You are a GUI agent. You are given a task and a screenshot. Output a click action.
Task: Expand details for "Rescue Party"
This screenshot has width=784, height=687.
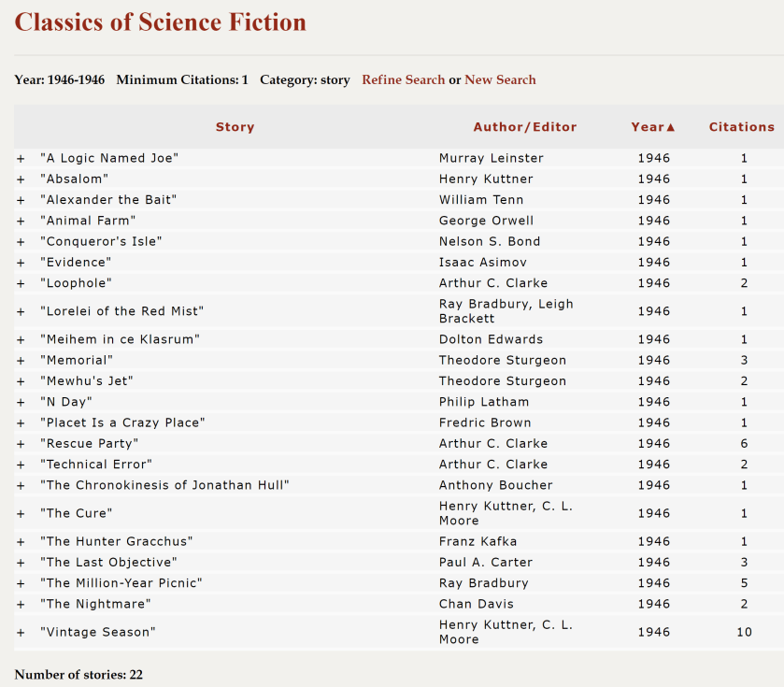pos(21,444)
